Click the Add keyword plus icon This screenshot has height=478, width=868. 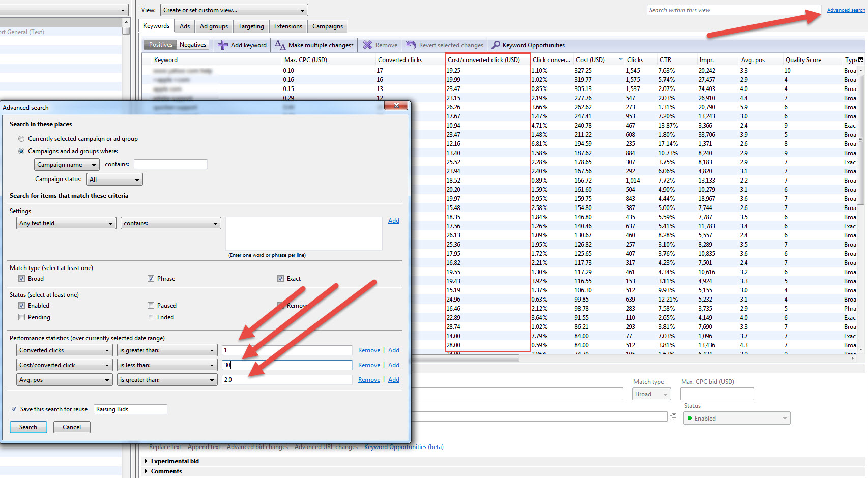click(223, 45)
